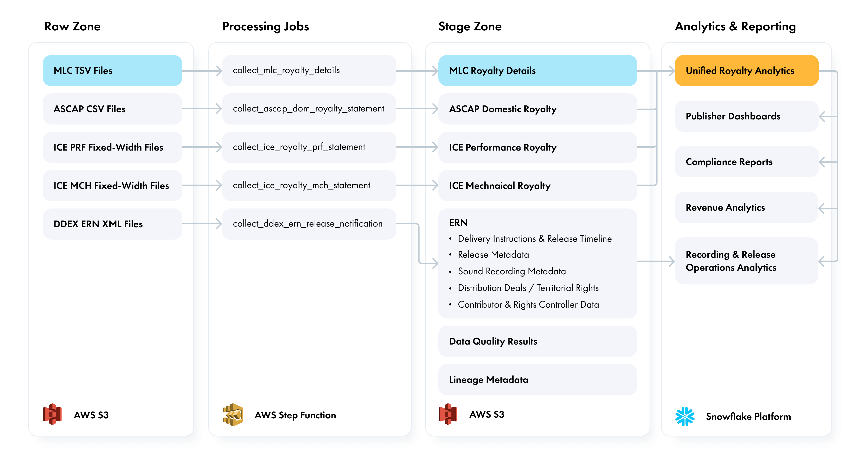Select the DDEX ERN XML Files box
The height and width of the screenshot is (456, 868).
(x=112, y=224)
